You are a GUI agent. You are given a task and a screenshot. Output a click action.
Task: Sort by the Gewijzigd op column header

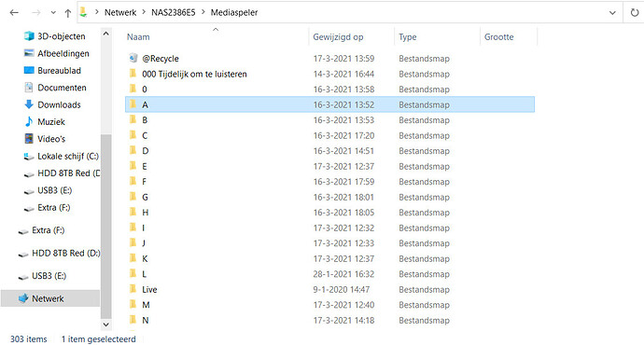pyautogui.click(x=338, y=37)
